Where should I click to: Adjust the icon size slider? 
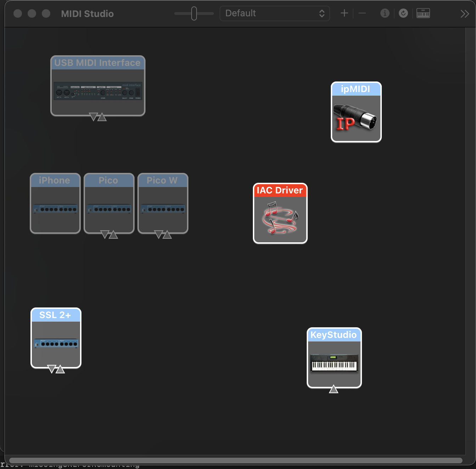point(194,13)
